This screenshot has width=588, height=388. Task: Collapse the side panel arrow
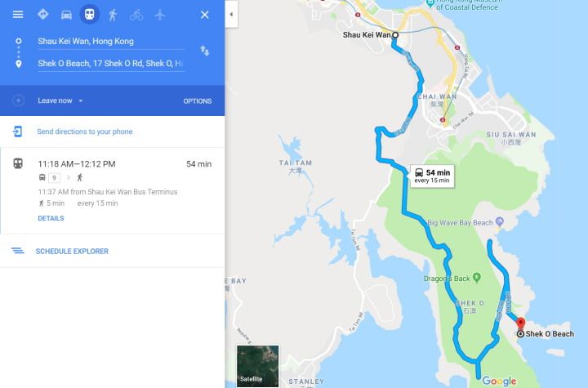click(231, 14)
